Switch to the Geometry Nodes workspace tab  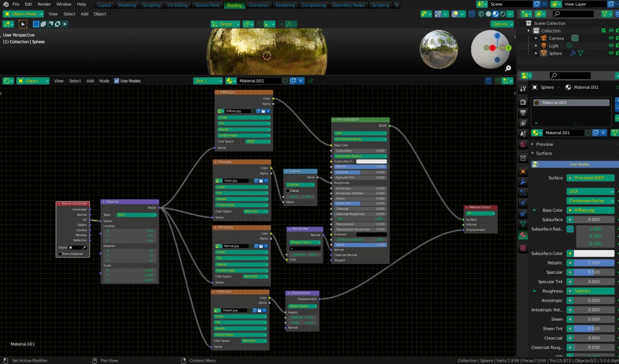(x=349, y=5)
